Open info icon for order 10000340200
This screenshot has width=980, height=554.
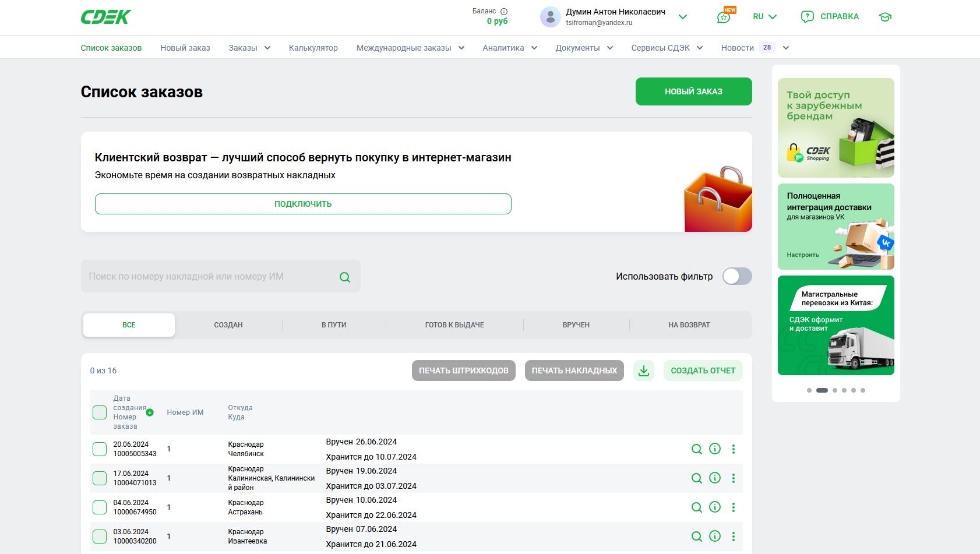click(715, 536)
